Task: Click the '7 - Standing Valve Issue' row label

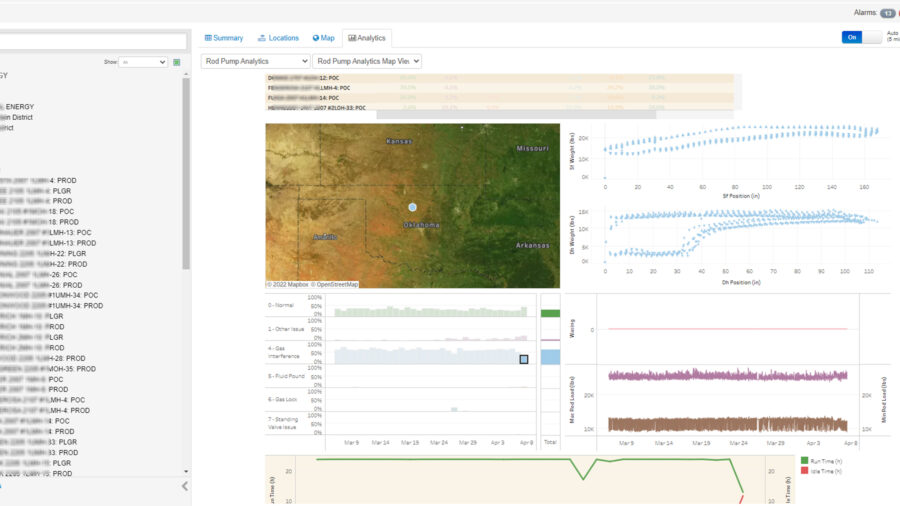Action: [282, 423]
